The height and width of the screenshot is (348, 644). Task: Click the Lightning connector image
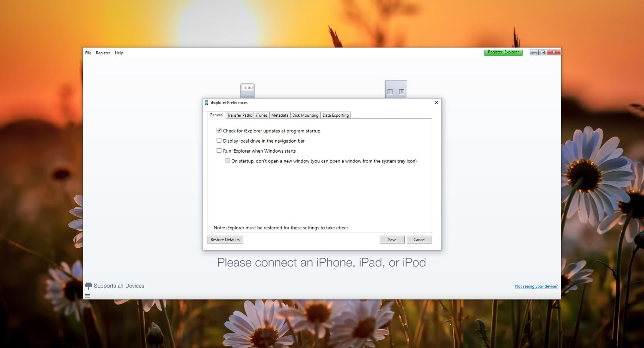[x=247, y=91]
